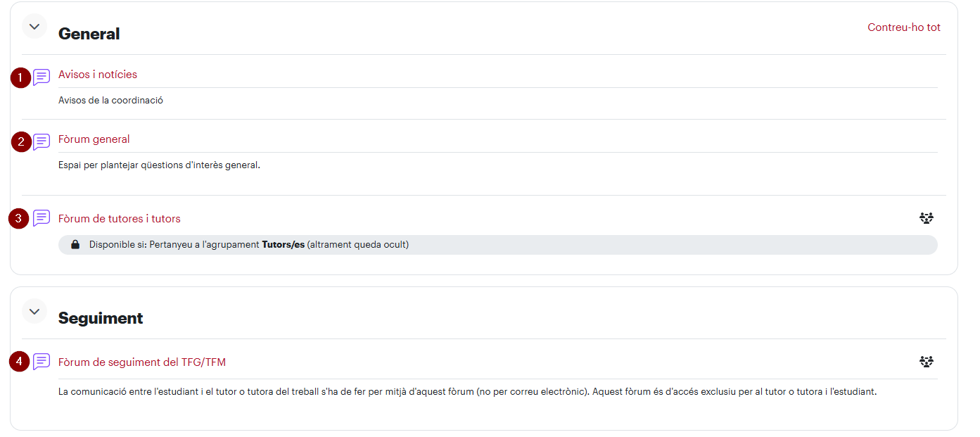980x437 pixels.
Task: Open the Avisos i notícies forum
Action: [98, 75]
